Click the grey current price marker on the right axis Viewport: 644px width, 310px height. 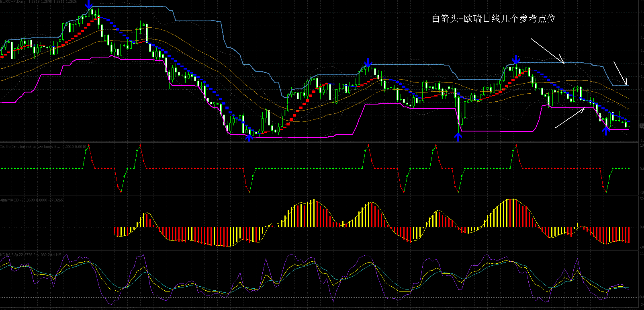[641, 126]
